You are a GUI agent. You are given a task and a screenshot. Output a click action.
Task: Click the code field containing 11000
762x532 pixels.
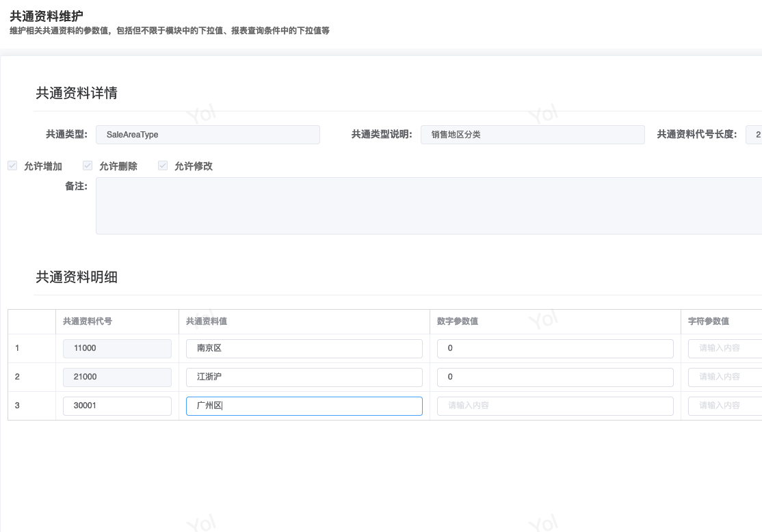pyautogui.click(x=117, y=348)
